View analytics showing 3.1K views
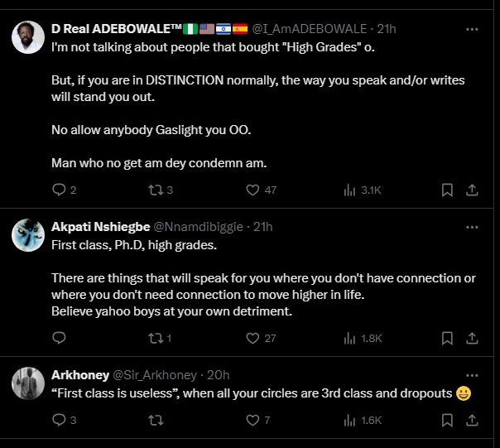Viewport: 500px width, 448px height. click(350, 190)
